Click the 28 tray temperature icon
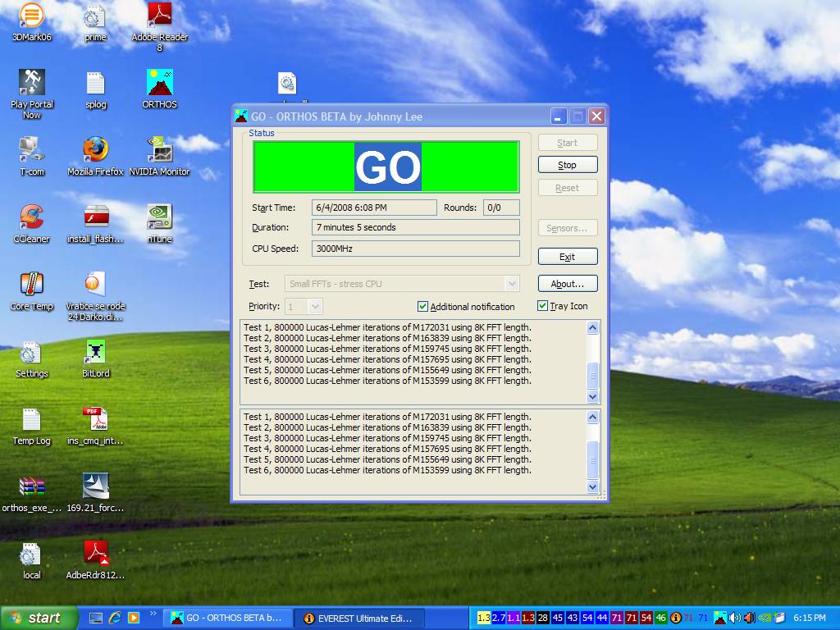 coord(543,618)
